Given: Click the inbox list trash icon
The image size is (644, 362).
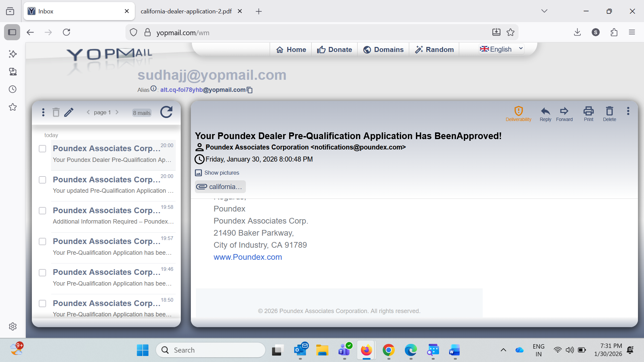Looking at the screenshot, I should click(56, 112).
